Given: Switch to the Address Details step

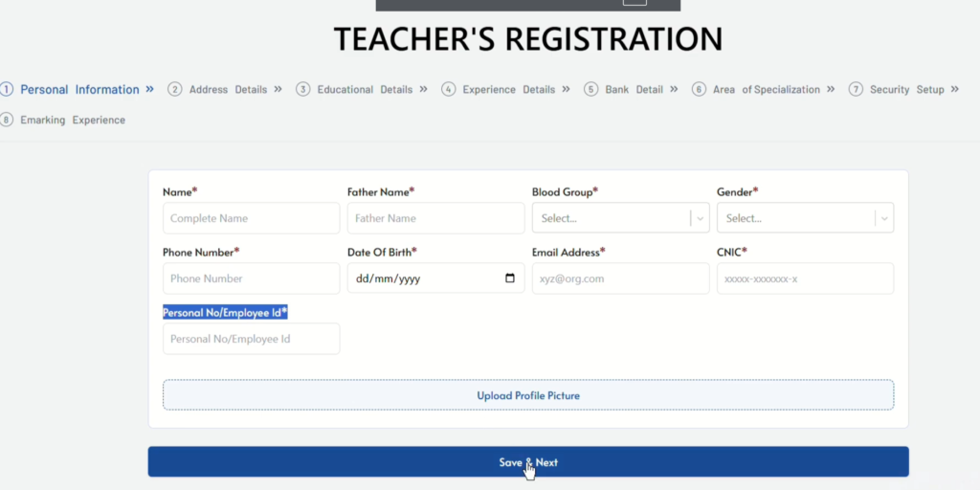Looking at the screenshot, I should pyautogui.click(x=228, y=90).
